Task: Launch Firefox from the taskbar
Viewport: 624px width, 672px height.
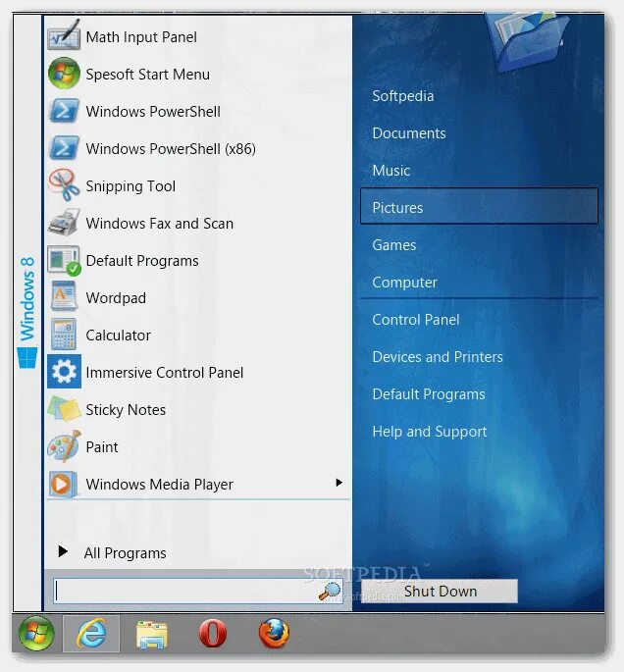Action: click(x=275, y=633)
